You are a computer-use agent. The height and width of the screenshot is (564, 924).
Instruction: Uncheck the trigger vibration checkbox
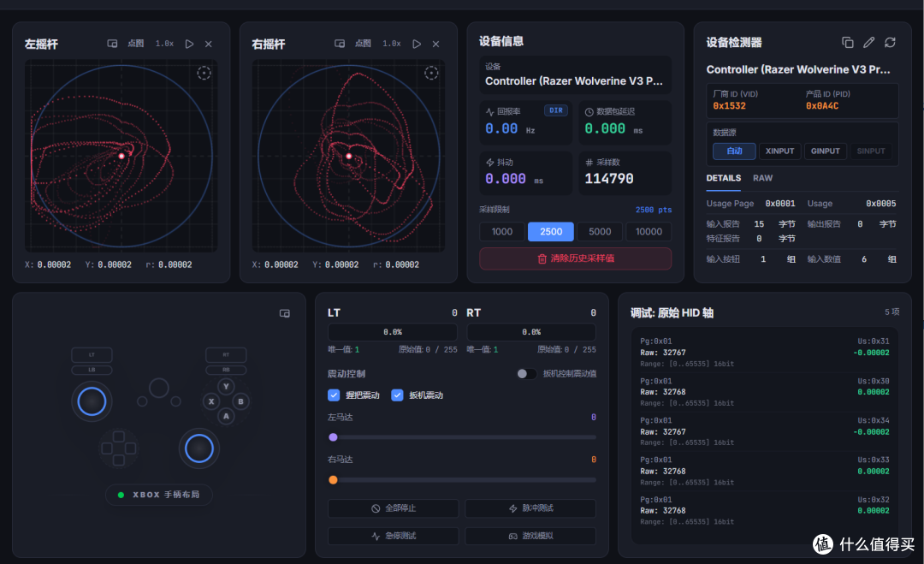397,395
